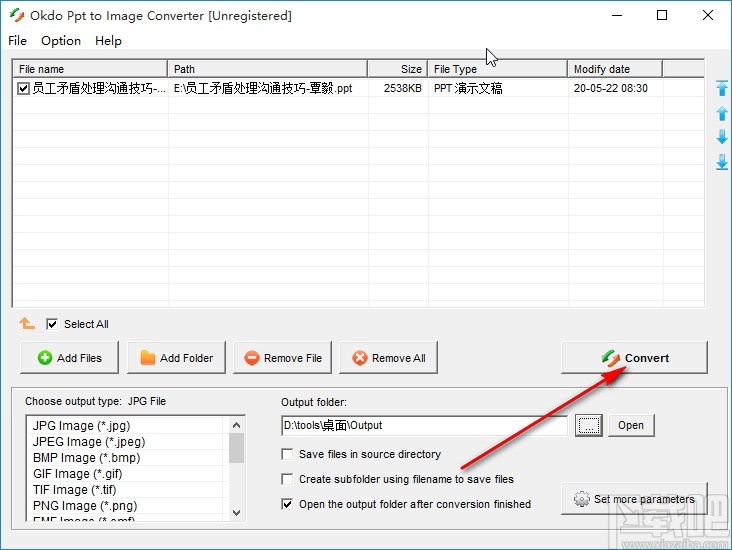Minimize the Okdo converter window
Image resolution: width=732 pixels, height=550 pixels.
click(x=617, y=15)
